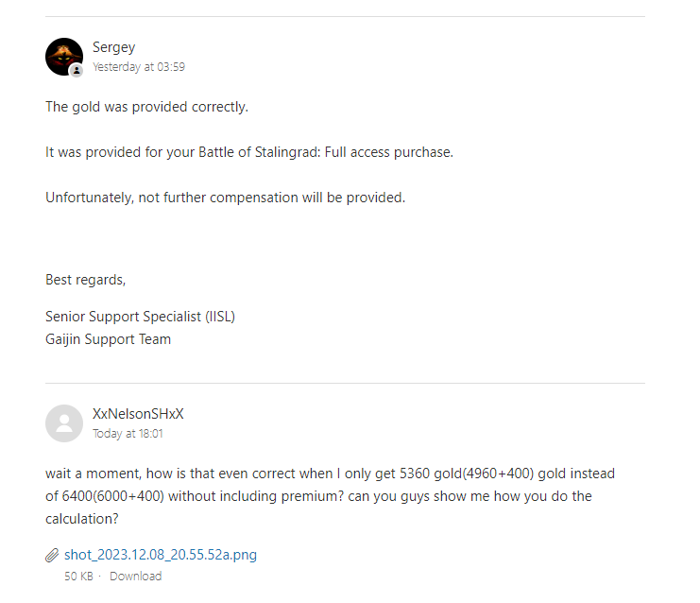Screen dimensions: 700x603
Task: Click the "Yesterday at 03:59" timestamp
Action: pyautogui.click(x=138, y=67)
